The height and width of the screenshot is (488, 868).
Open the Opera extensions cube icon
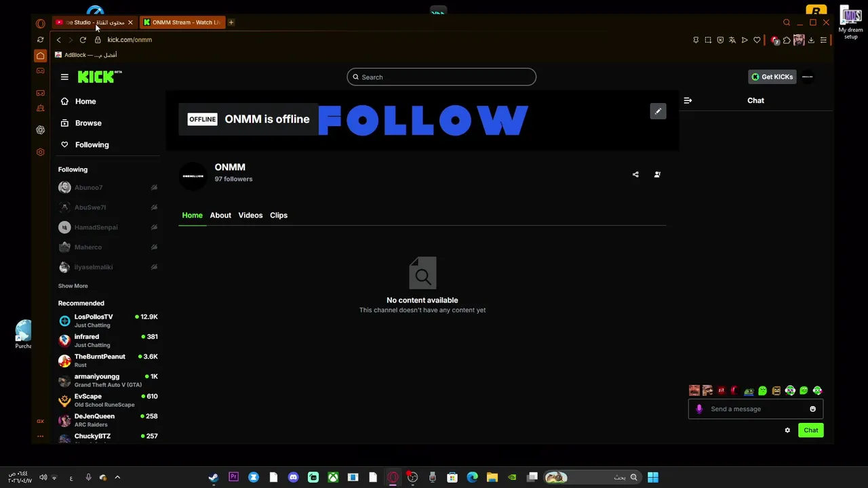787,40
